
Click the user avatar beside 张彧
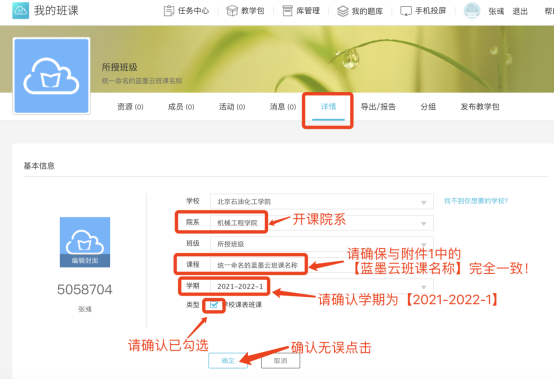coord(472,11)
